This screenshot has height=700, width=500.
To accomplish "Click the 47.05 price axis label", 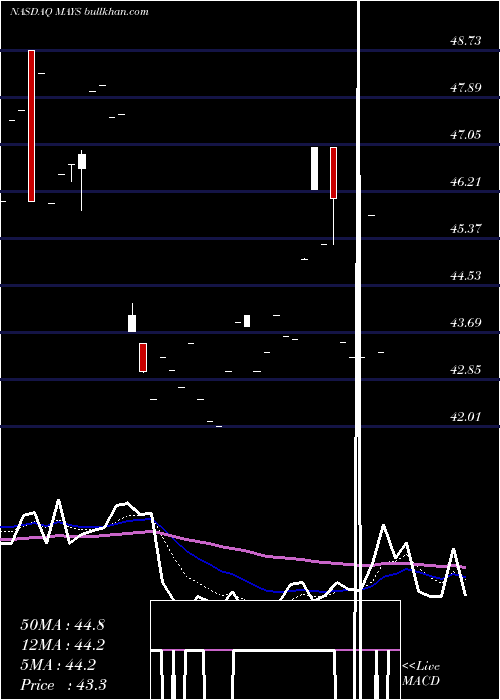I will coord(466,134).
